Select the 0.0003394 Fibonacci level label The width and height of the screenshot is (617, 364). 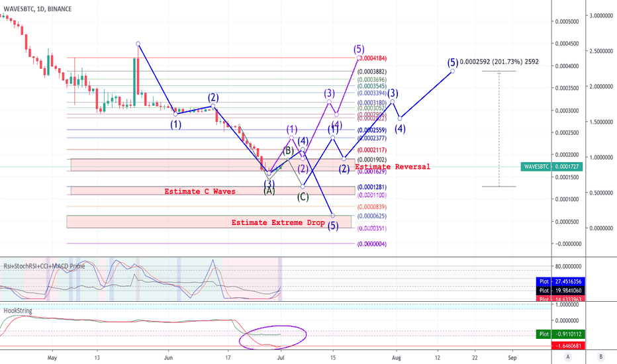[x=372, y=93]
